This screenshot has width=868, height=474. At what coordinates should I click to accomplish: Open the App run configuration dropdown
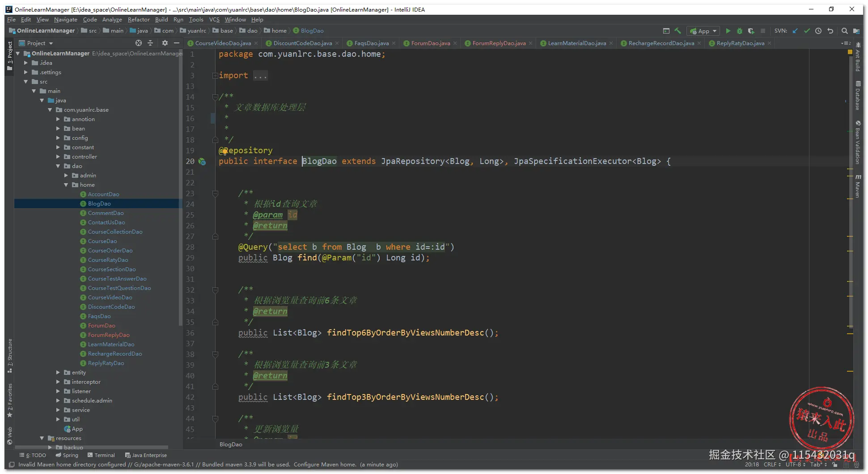point(703,31)
